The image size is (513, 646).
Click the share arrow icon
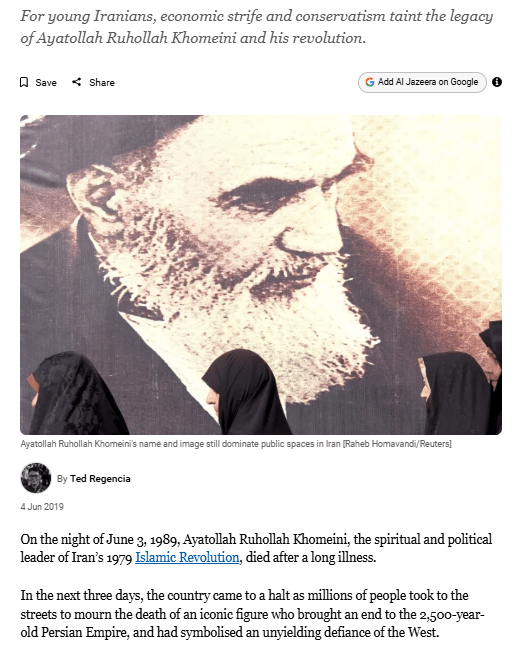[x=77, y=82]
